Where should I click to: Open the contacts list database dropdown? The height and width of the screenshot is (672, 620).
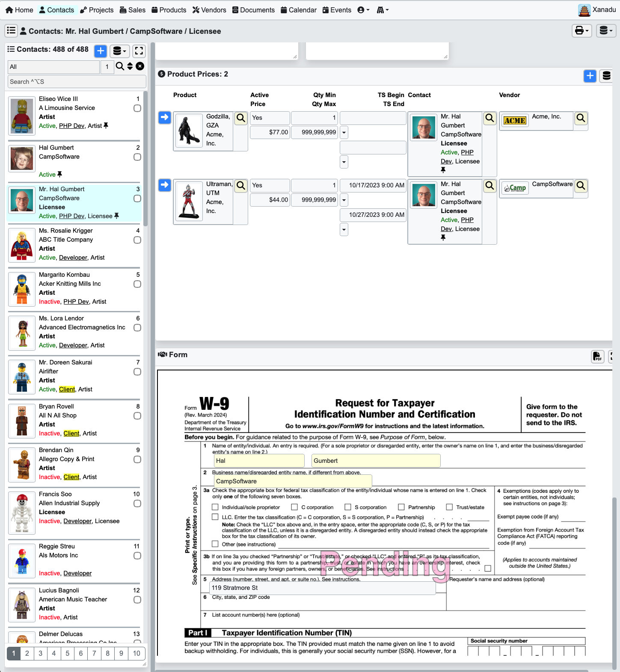[120, 51]
